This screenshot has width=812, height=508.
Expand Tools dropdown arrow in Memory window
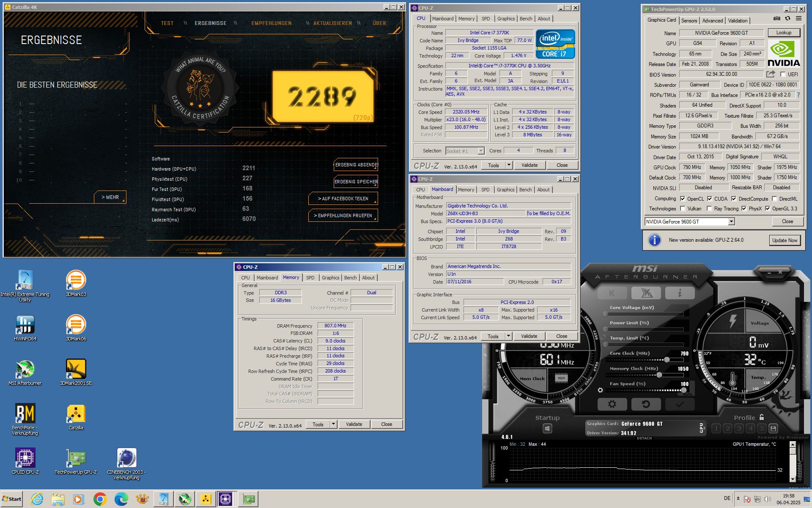[x=333, y=424]
